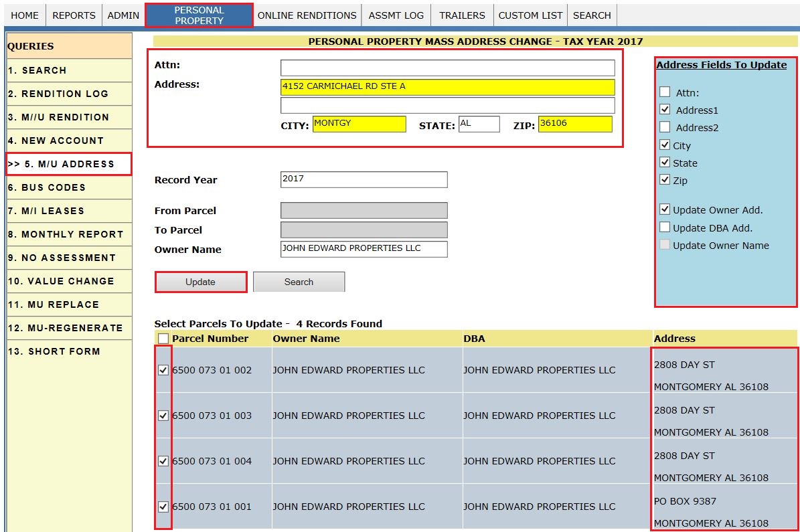Uncheck parcel 6500 073 01 001

(163, 507)
